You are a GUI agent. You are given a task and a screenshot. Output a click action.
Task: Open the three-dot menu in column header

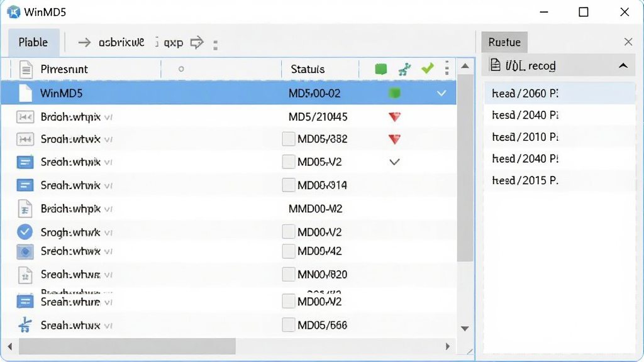pos(447,68)
